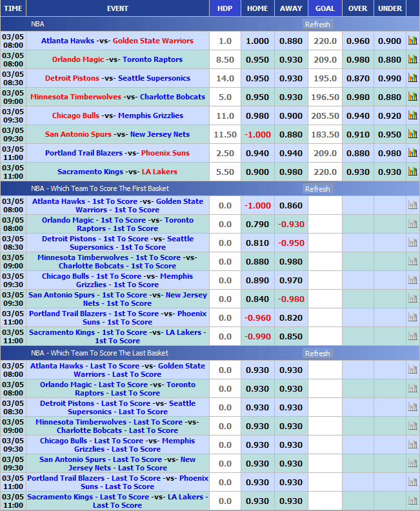Viewport: 420px width, 511px height.
Task: Pick over 0.980 for Orlando Magic vs Toronto Raptors
Action: pyautogui.click(x=358, y=59)
